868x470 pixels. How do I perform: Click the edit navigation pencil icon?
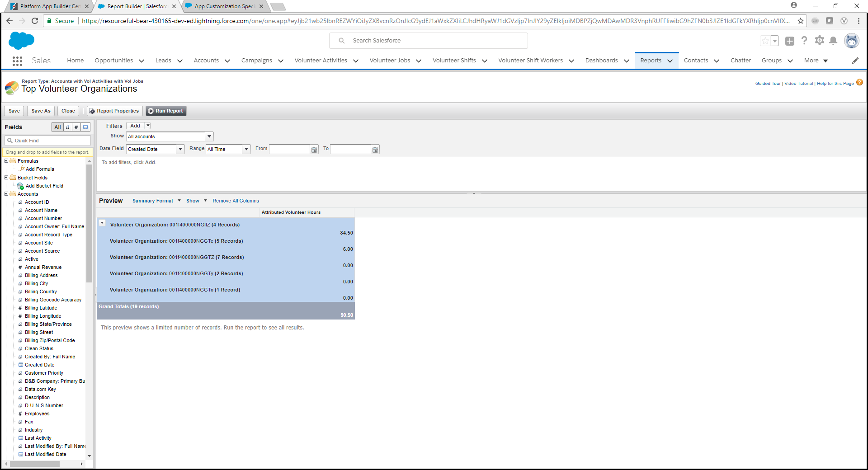pos(855,61)
